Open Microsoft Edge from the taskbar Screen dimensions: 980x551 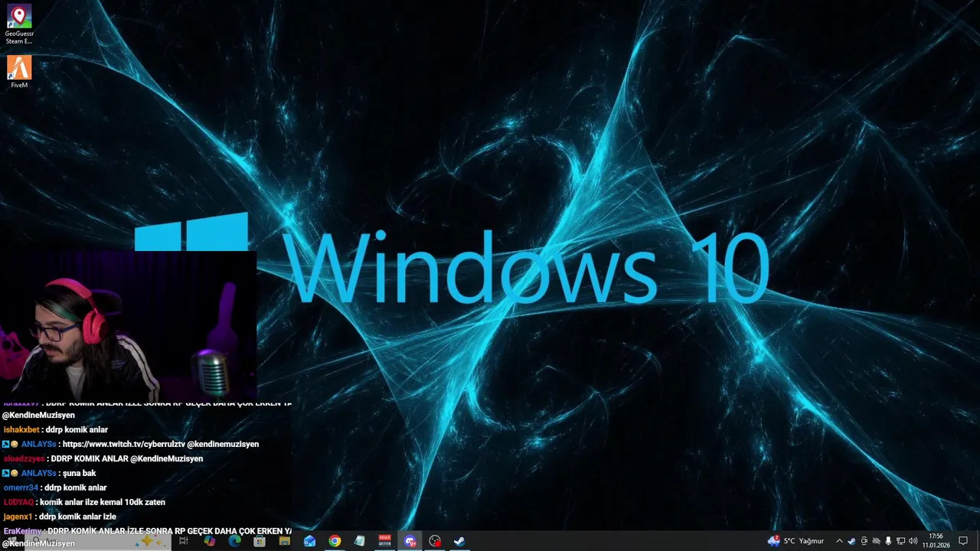(x=234, y=541)
